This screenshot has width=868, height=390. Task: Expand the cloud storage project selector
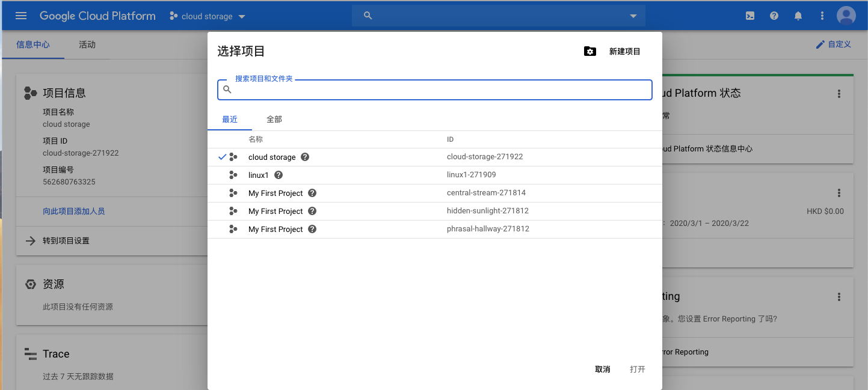[208, 16]
